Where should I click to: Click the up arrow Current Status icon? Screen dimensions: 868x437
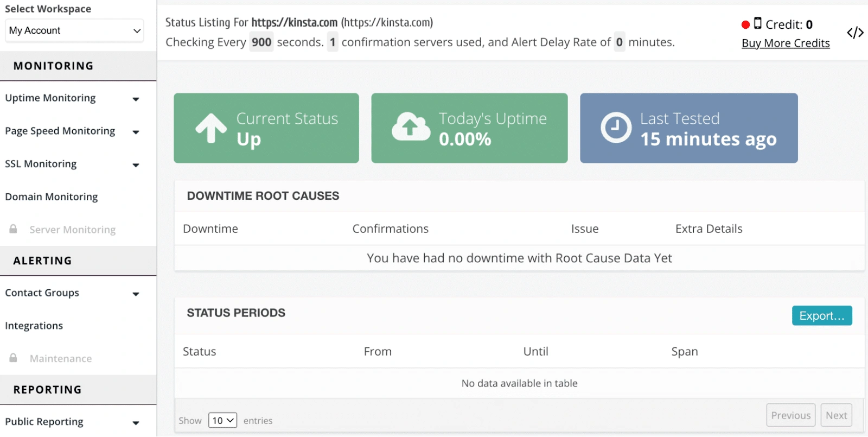click(211, 129)
